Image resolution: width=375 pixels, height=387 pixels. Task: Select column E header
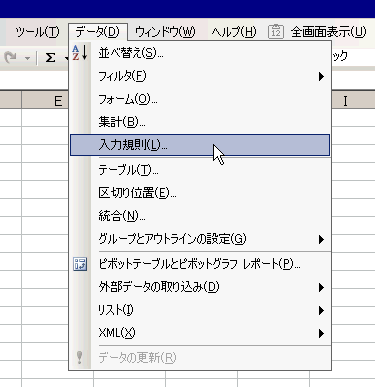tap(45, 100)
